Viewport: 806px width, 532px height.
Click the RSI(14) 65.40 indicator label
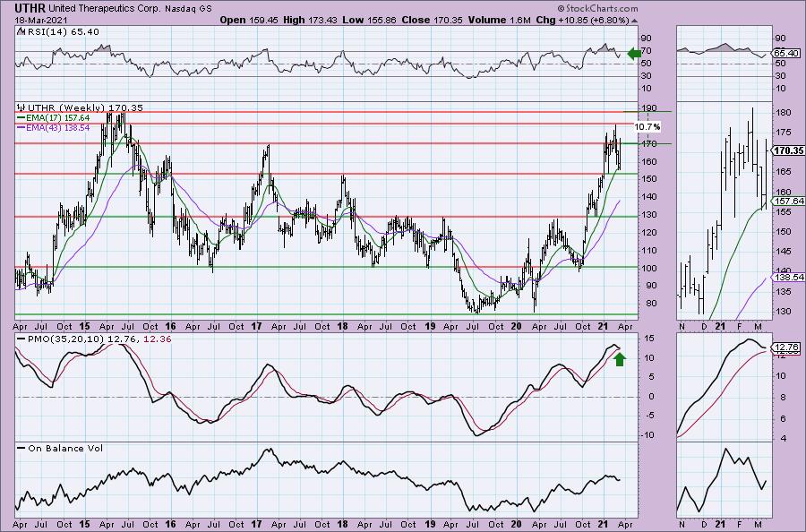click(63, 32)
